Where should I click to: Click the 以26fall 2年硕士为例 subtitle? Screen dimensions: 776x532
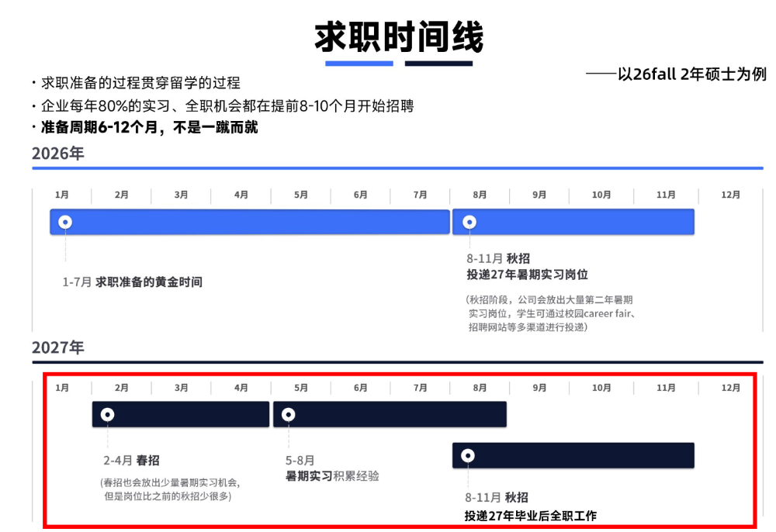[x=677, y=75]
